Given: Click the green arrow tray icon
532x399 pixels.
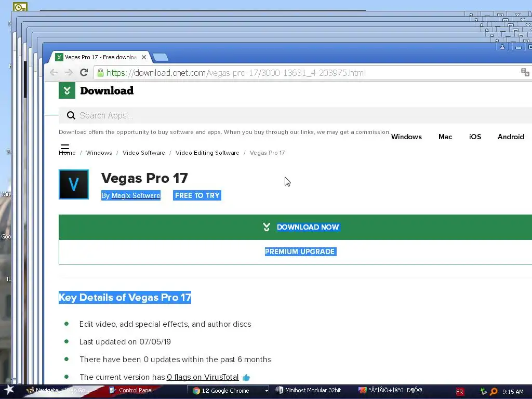Looking at the screenshot, I should pos(484,392).
